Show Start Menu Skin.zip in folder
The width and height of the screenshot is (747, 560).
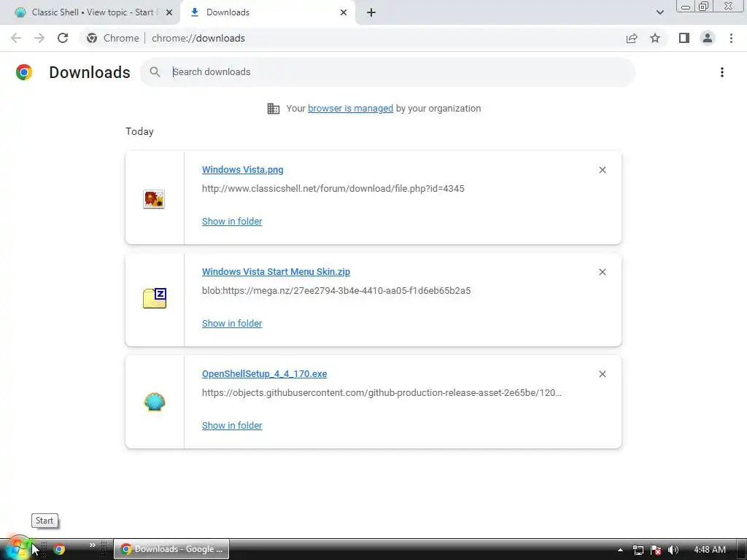232,323
